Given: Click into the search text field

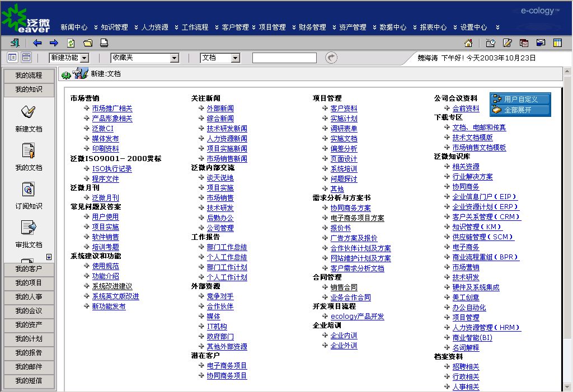Looking at the screenshot, I should pyautogui.click(x=284, y=58).
